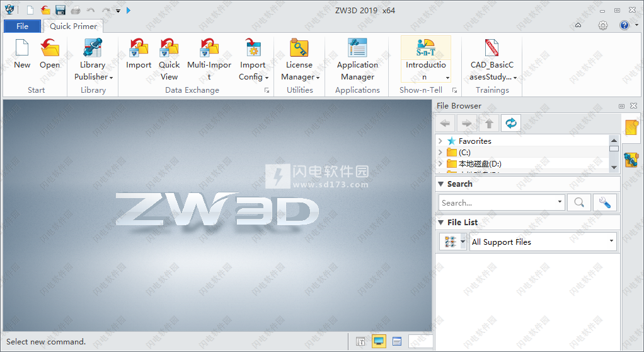Click the Import icon in Data Exchange
The image size is (644, 352).
[139, 48]
